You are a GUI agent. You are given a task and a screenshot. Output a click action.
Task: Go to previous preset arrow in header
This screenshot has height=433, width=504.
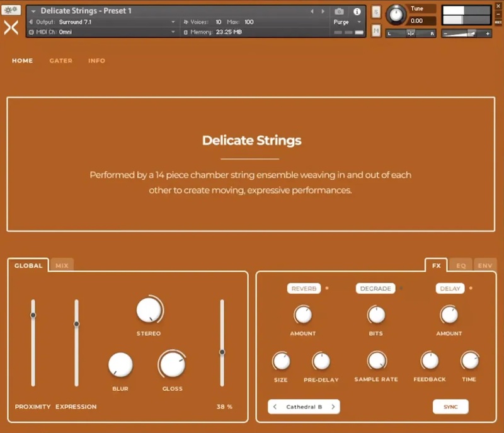point(312,11)
